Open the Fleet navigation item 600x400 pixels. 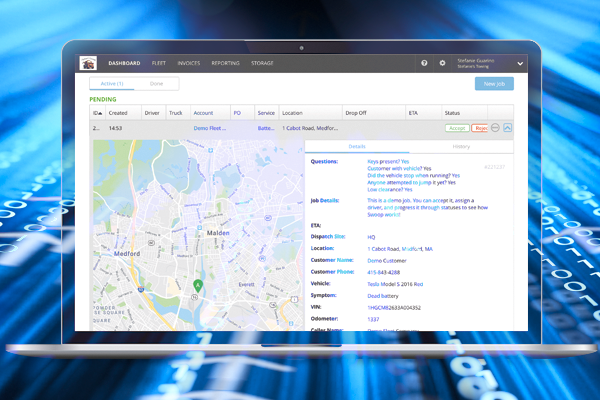[159, 63]
